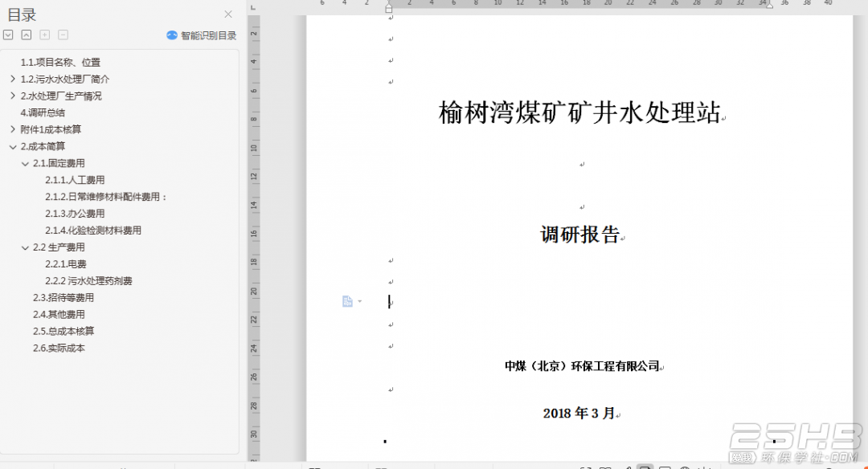Screen dimensions: 868x469
Task: Click the plus box icon in 目录 toolbar
Action: pos(45,35)
